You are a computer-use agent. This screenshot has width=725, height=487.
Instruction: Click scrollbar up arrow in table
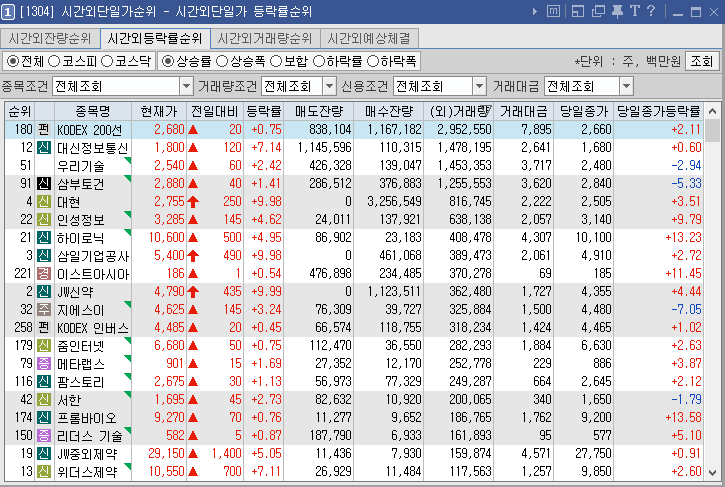713,111
